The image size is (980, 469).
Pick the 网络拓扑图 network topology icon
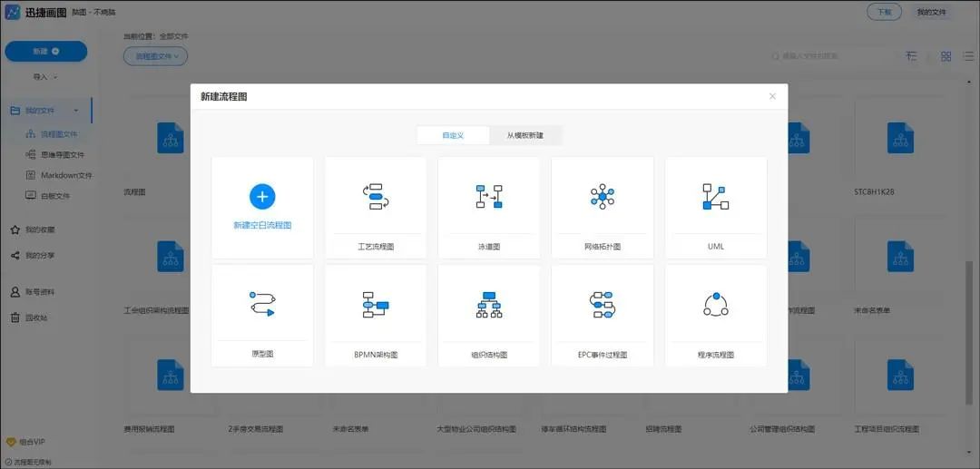coord(603,196)
